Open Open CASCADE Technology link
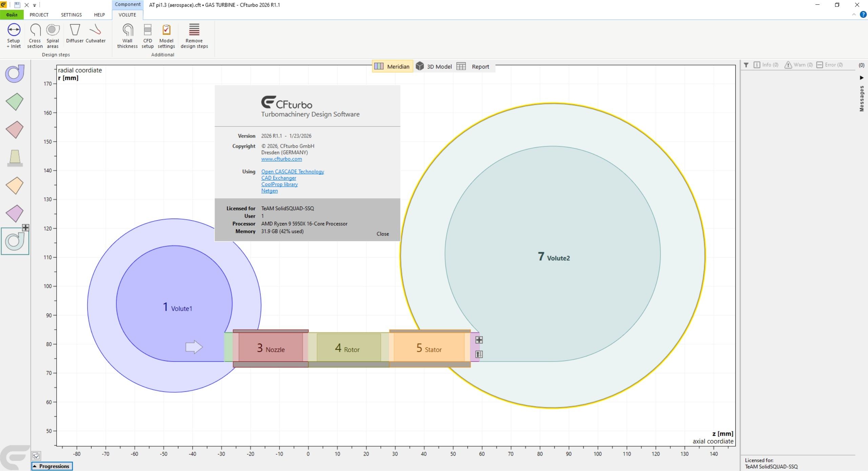This screenshot has height=471, width=868. [x=292, y=171]
